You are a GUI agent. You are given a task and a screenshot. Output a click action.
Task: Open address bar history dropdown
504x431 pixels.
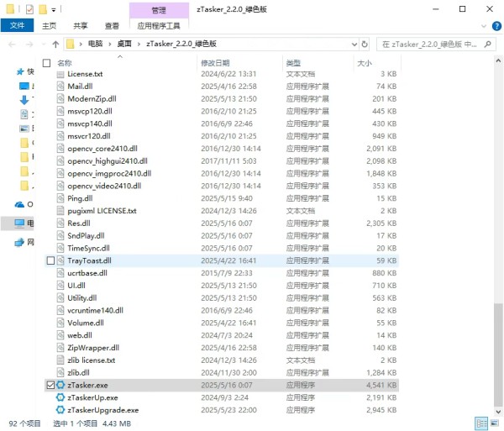pos(354,44)
